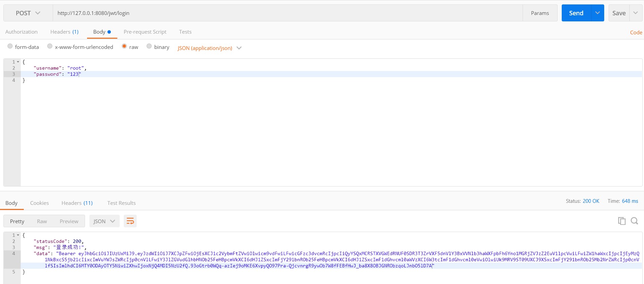644x284 pixels.
Task: Open JSON (application/json) content type dropdown
Action: tap(209, 48)
